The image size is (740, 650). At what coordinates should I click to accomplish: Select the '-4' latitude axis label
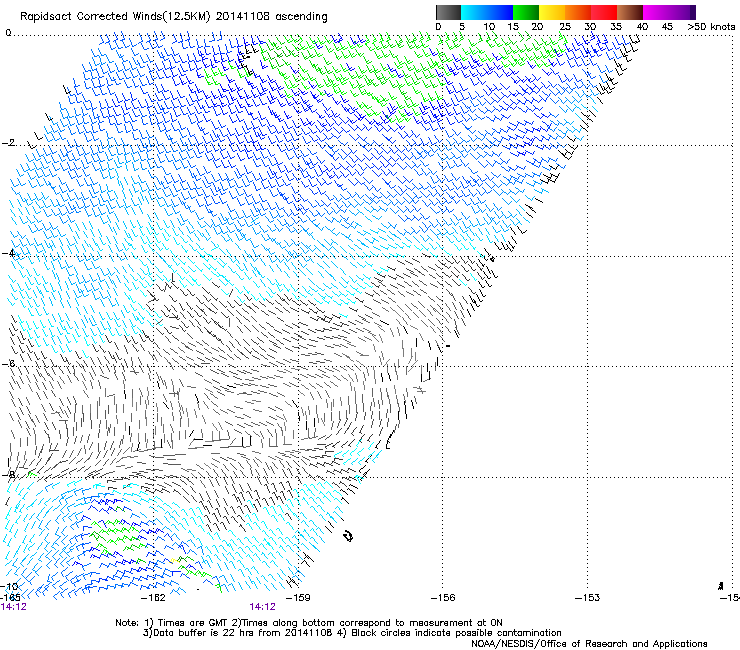[8, 253]
